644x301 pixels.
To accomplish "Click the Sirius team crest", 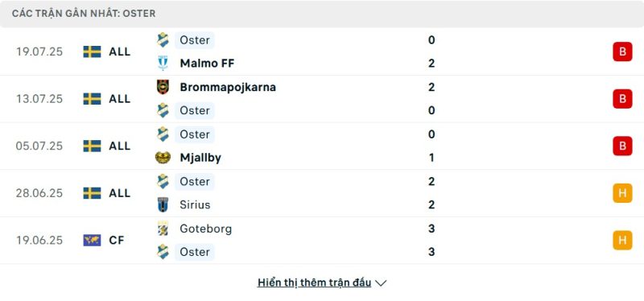I will coord(163,204).
